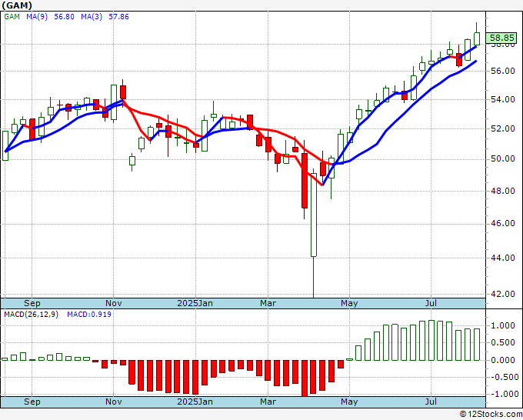Click the 42.00 price axis label

coord(503,294)
